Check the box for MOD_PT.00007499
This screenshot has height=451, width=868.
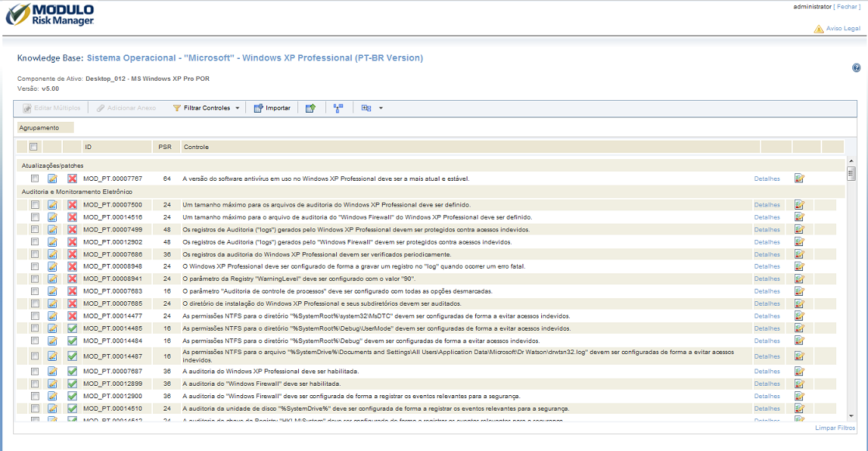coord(35,230)
